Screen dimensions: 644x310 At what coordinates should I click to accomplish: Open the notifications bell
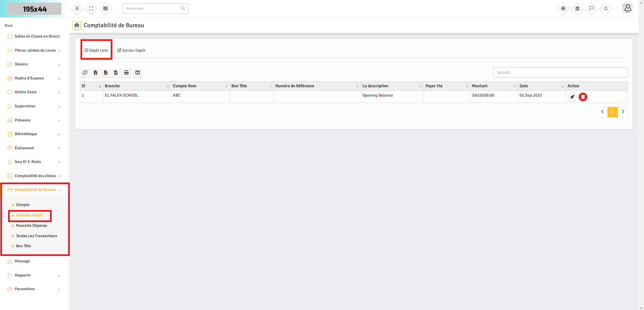pos(605,8)
